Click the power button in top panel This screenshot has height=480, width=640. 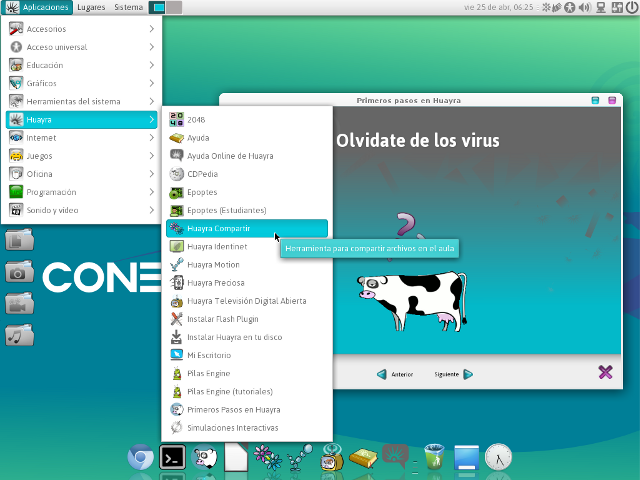tap(631, 7)
